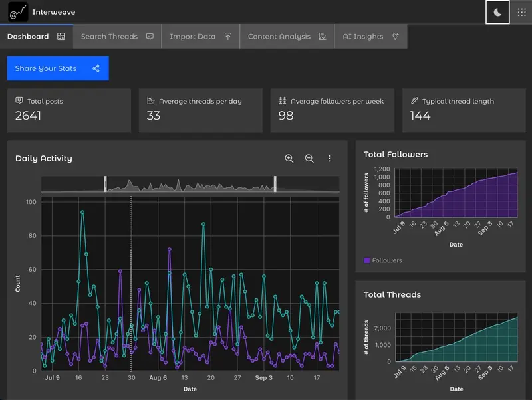Click the Total posts chat icon
This screenshot has width=532, height=400.
(19, 101)
